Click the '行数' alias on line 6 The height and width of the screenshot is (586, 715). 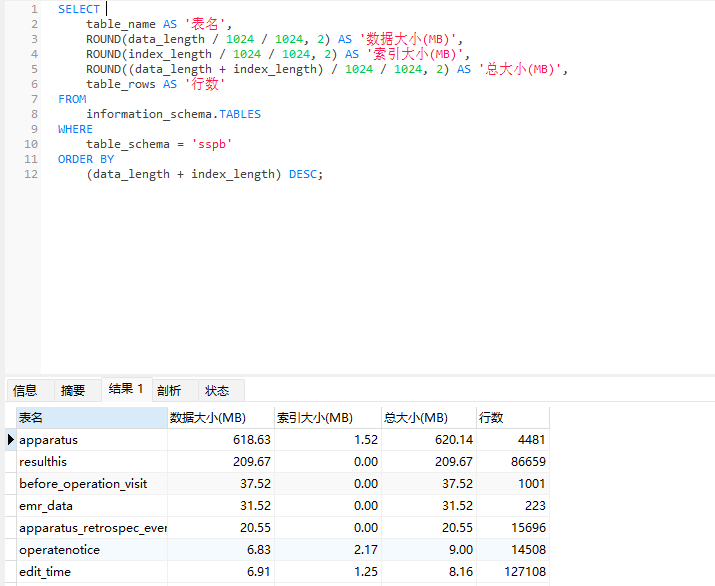tap(205, 84)
